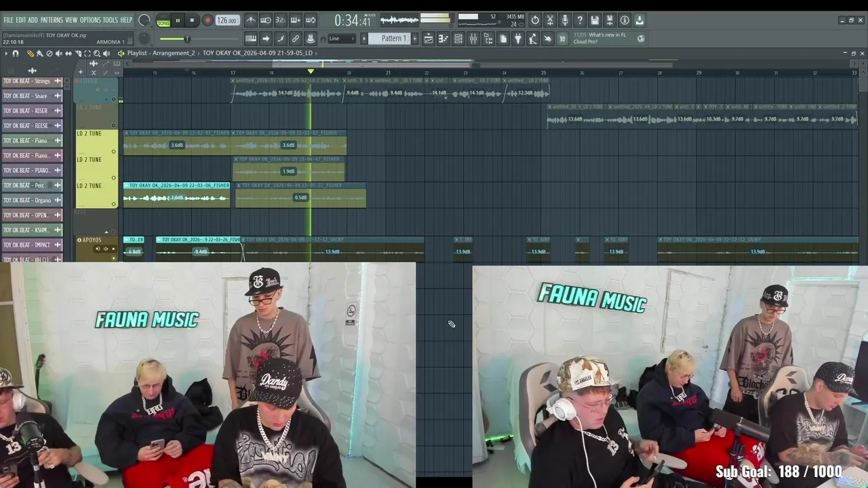The width and height of the screenshot is (868, 488).
Task: Toggle SONG/pattern playback mode
Action: tap(163, 21)
